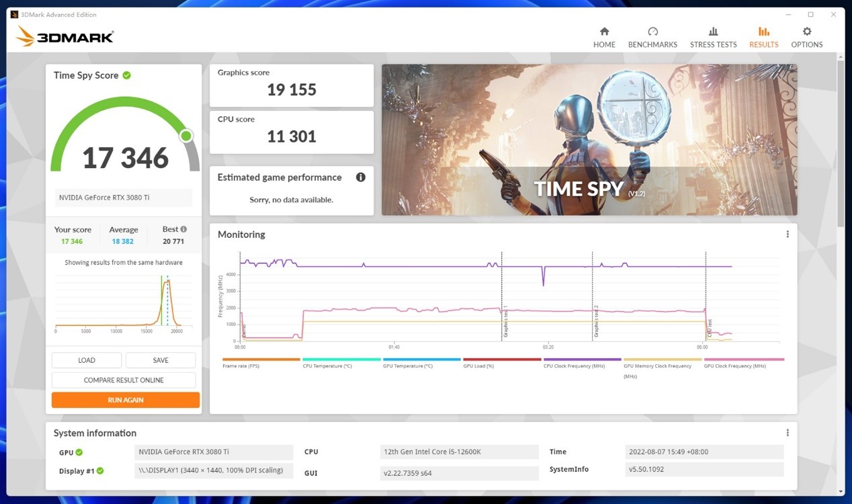The width and height of the screenshot is (852, 504).
Task: Click the Graphics test 1 marker line
Action: pos(501,296)
